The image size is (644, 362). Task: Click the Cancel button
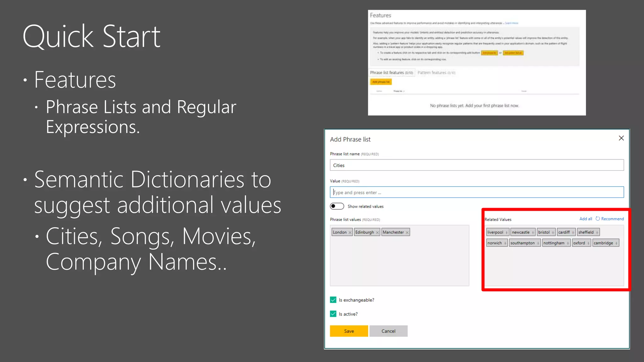click(x=388, y=331)
